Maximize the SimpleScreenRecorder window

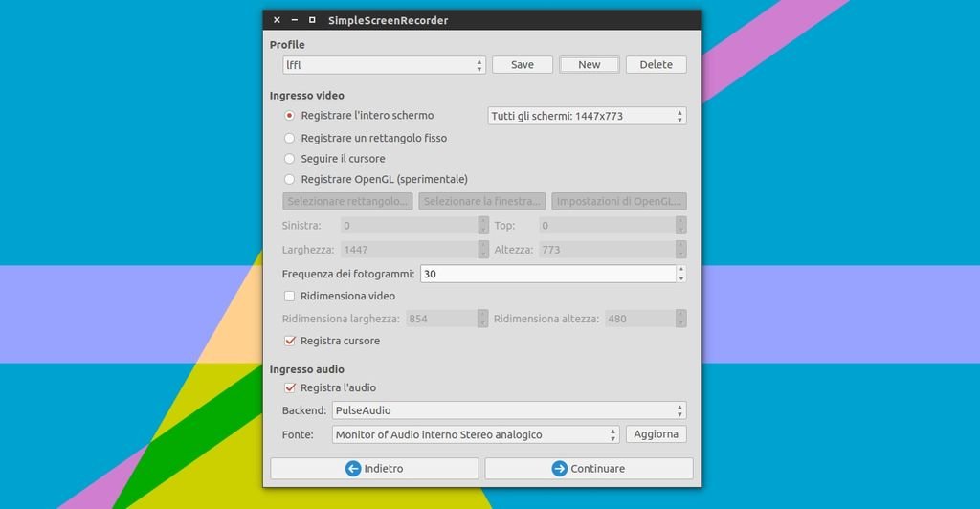[x=312, y=20]
